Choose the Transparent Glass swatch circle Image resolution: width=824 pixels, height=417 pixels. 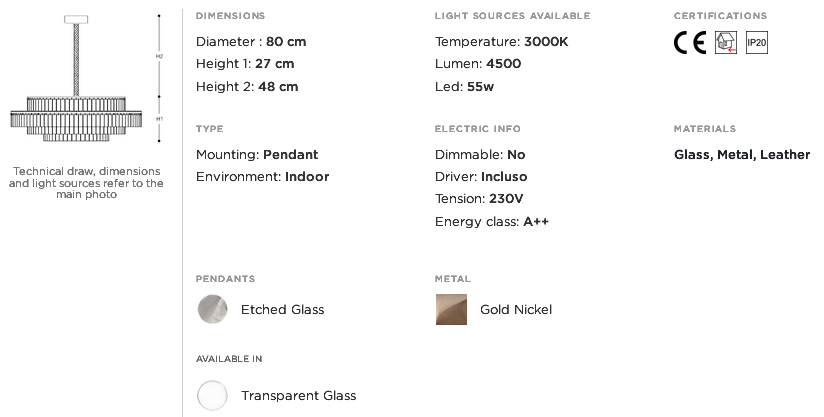212,395
